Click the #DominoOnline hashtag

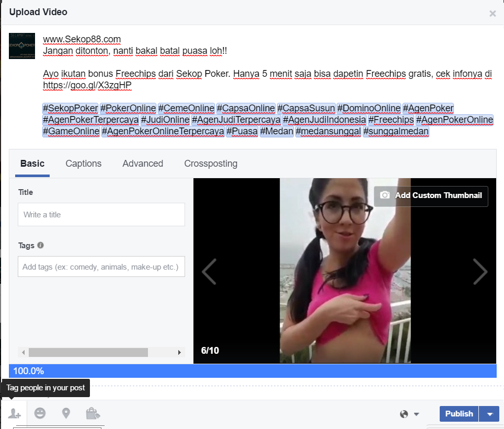coord(369,108)
